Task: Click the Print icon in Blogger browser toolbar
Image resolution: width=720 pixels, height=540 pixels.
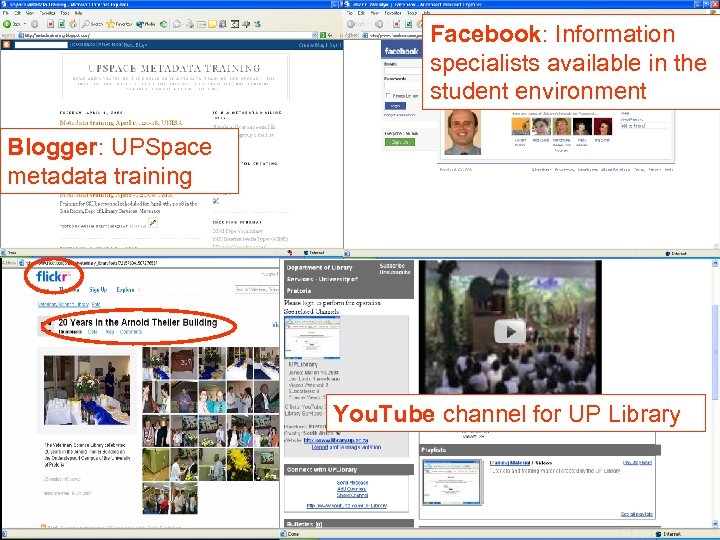Action: pos(189,24)
